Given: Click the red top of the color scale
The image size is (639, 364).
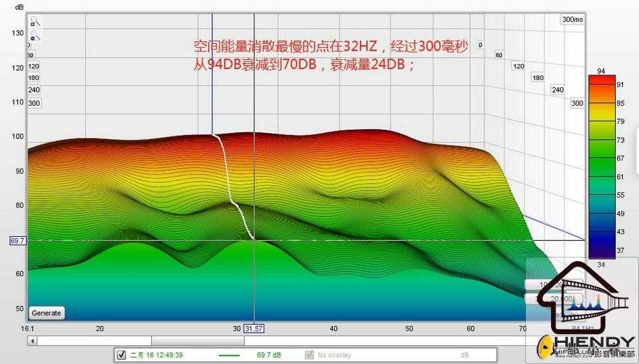Looking at the screenshot, I should tap(600, 79).
